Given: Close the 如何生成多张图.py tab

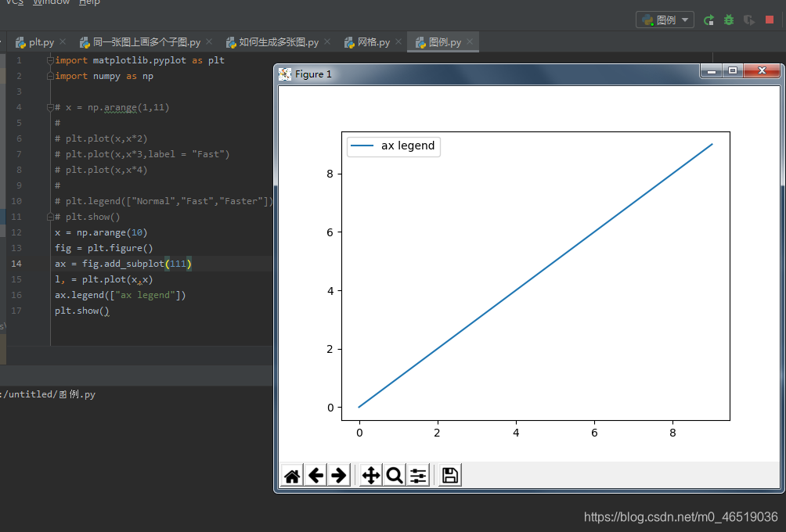Looking at the screenshot, I should coord(327,42).
